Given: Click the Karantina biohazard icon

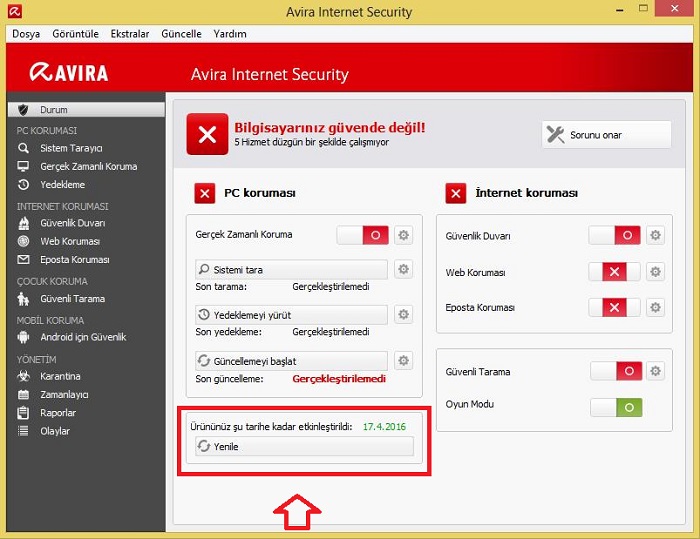Looking at the screenshot, I should 23,376.
